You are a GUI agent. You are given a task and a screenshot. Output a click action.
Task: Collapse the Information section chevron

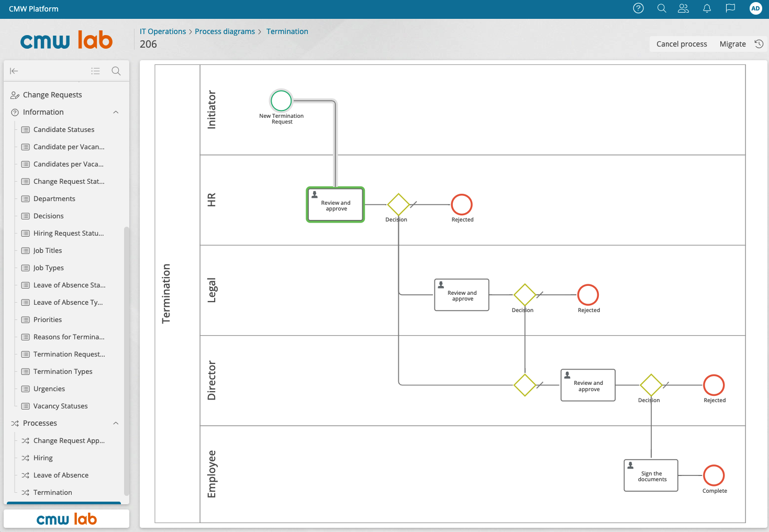click(116, 112)
